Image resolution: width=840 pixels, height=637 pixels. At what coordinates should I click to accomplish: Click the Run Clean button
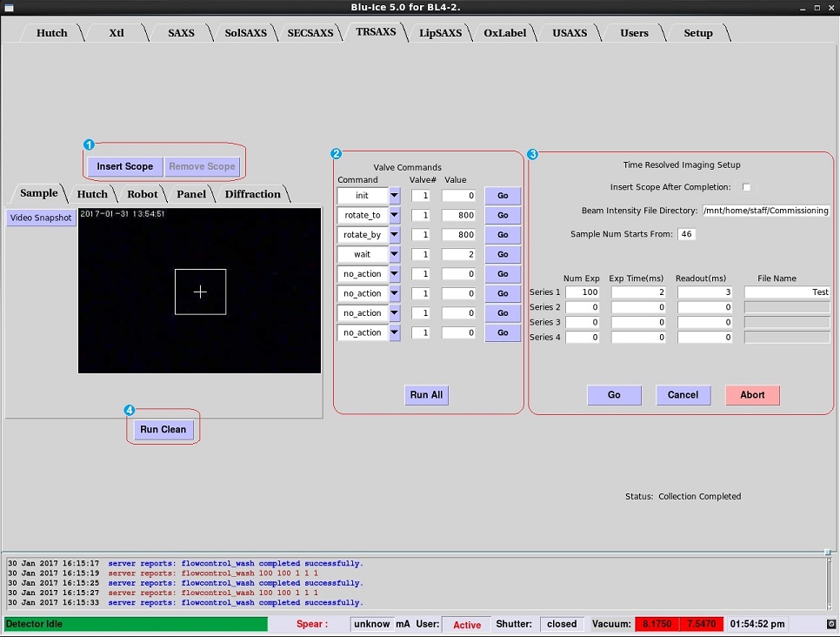(x=163, y=429)
